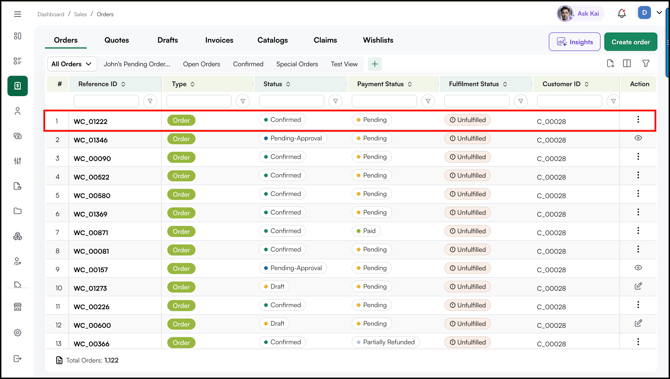
Task: Switch to the Catalogs tab
Action: click(273, 40)
